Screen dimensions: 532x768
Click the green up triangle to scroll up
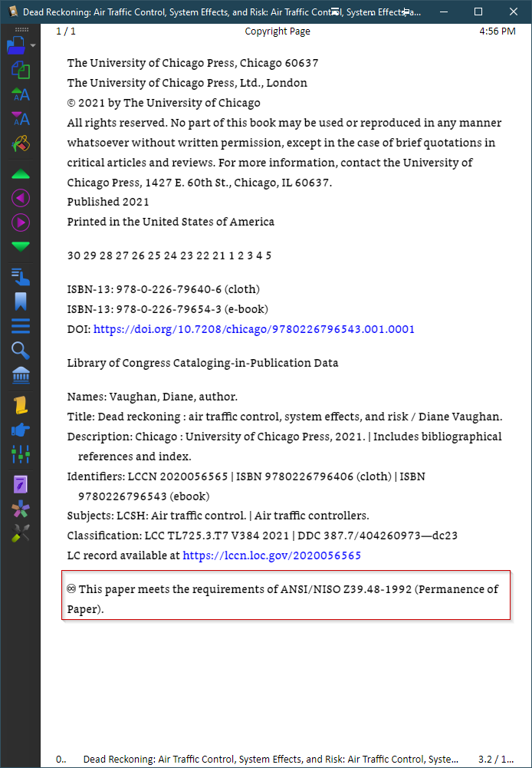pyautogui.click(x=21, y=174)
